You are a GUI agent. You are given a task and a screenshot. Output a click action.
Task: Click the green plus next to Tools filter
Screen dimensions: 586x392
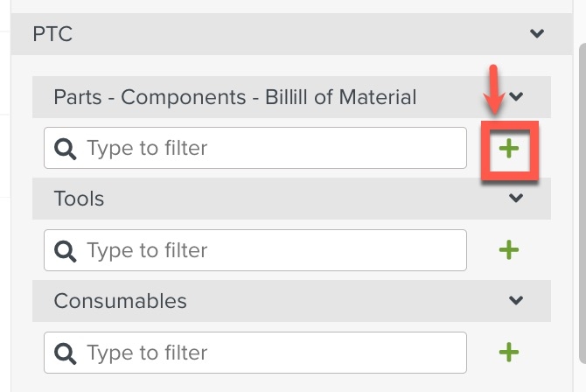pos(509,250)
